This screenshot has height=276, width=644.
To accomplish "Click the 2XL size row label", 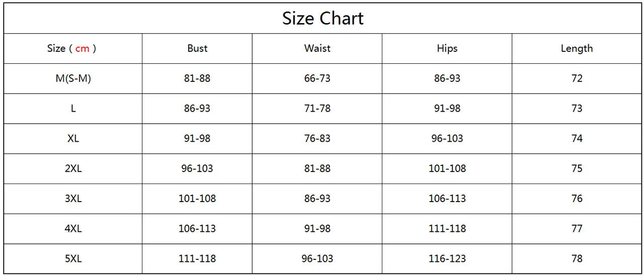I will click(73, 168).
